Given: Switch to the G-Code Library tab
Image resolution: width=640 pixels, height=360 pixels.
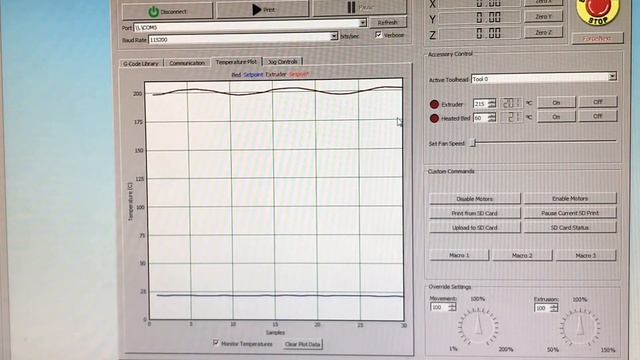Looking at the screenshot, I should pyautogui.click(x=141, y=64).
